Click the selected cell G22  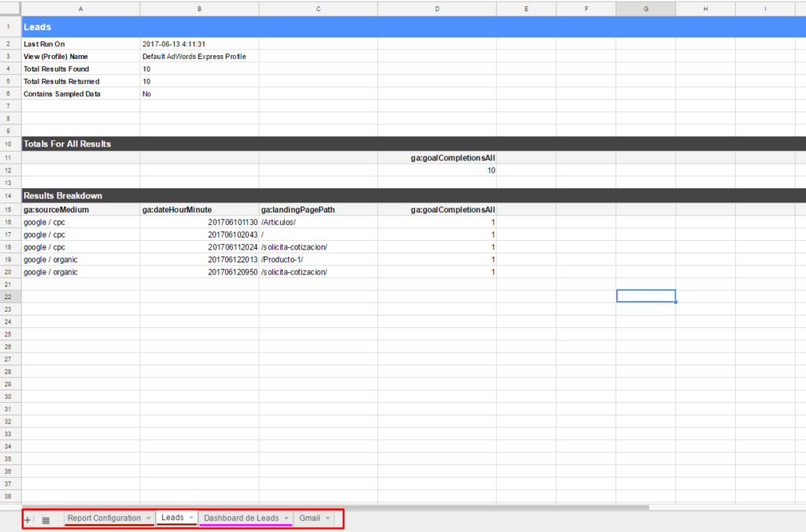pyautogui.click(x=645, y=296)
